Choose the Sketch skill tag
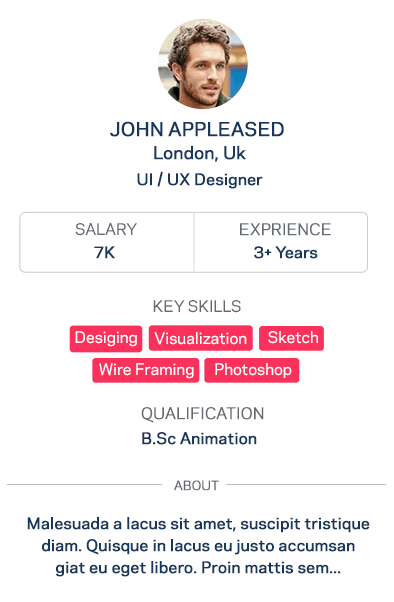Viewport: 394px width, 602px height. pyautogui.click(x=291, y=338)
